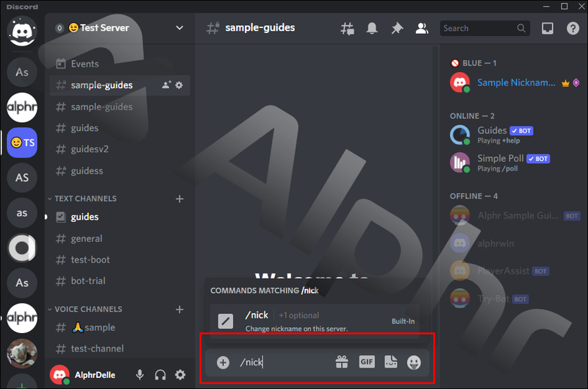Deafen with headphones icon

point(160,375)
